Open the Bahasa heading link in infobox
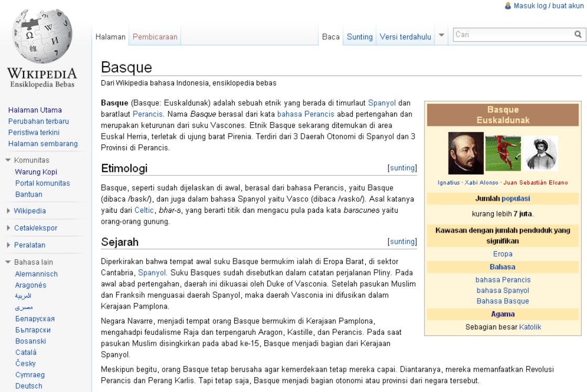Image resolution: width=587 pixels, height=392 pixels. point(503,267)
